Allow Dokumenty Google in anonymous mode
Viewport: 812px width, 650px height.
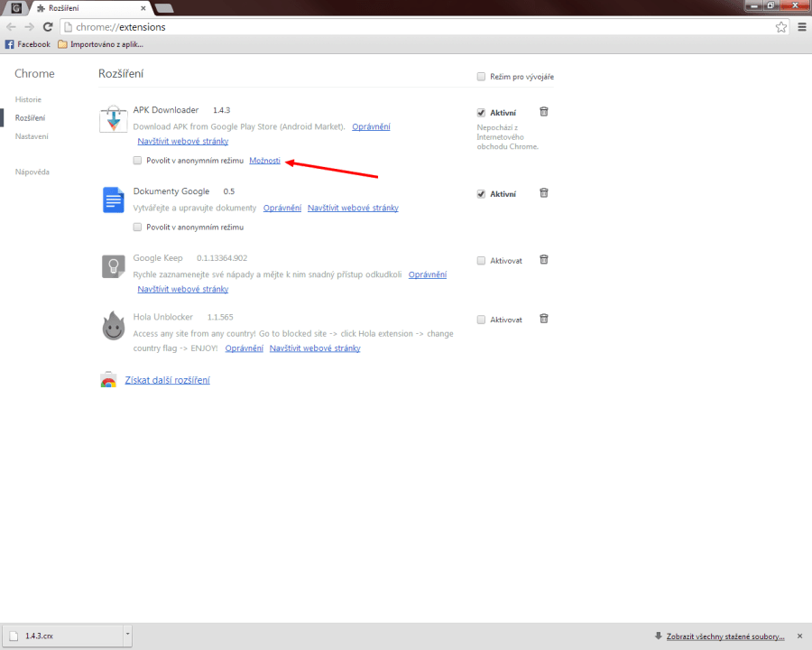coord(137,227)
